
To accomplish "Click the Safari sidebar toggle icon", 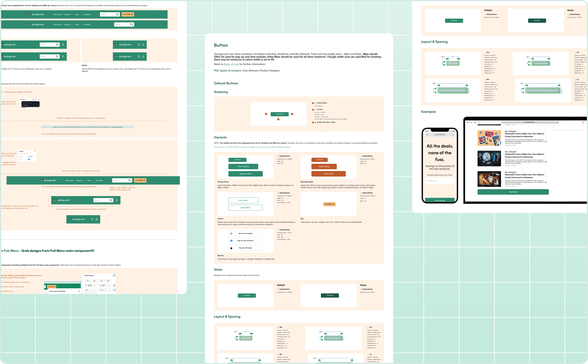I will (475, 122).
